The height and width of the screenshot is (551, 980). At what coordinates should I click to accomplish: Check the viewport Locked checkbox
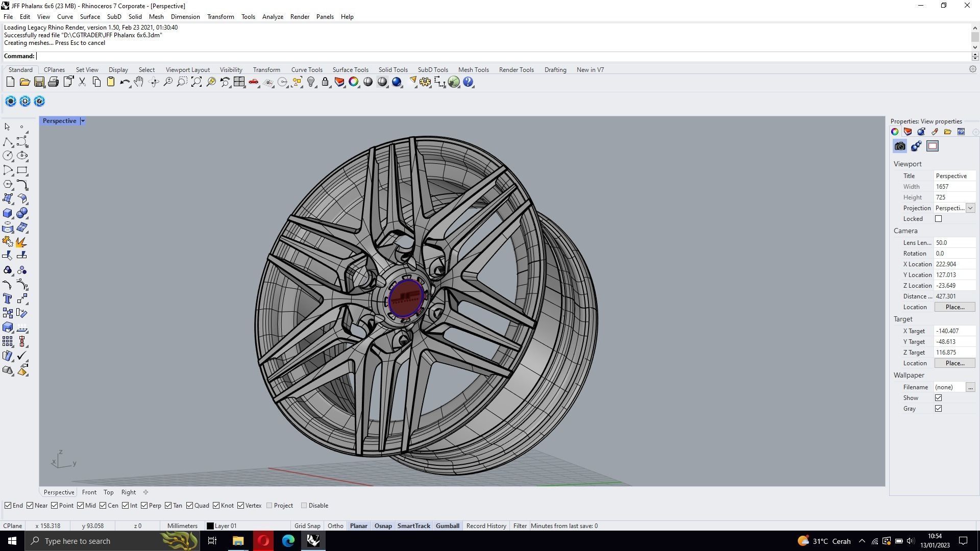click(938, 219)
